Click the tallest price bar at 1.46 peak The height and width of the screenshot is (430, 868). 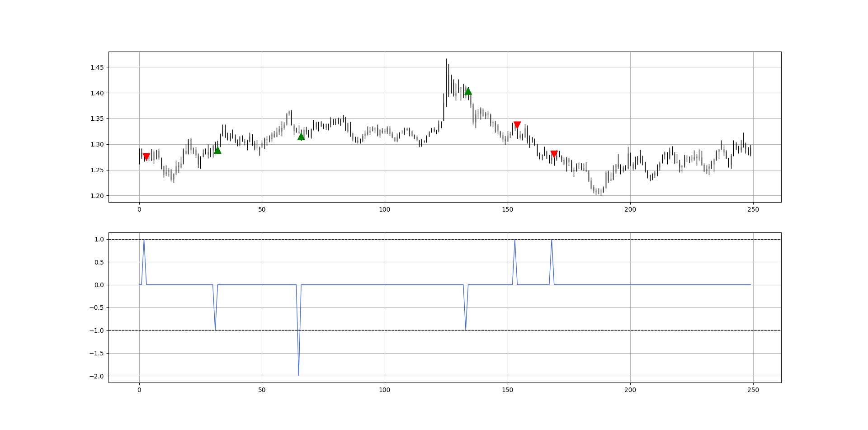(446, 83)
